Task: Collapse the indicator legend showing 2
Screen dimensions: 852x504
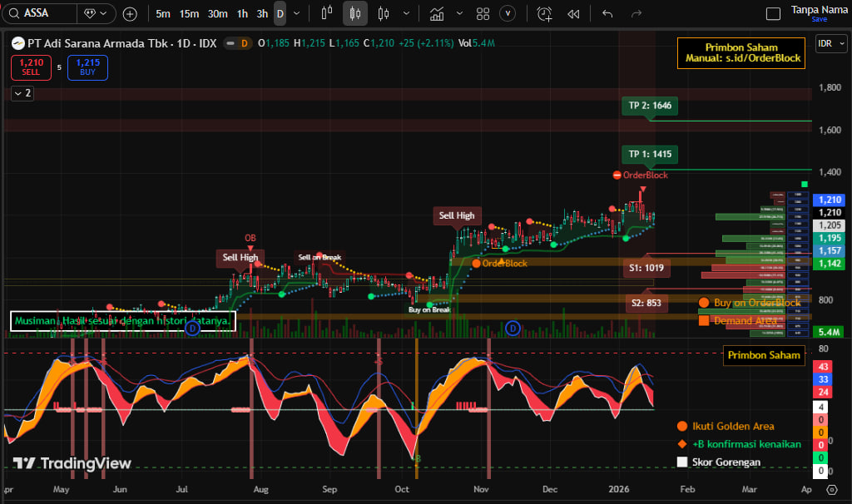Action: 22,93
